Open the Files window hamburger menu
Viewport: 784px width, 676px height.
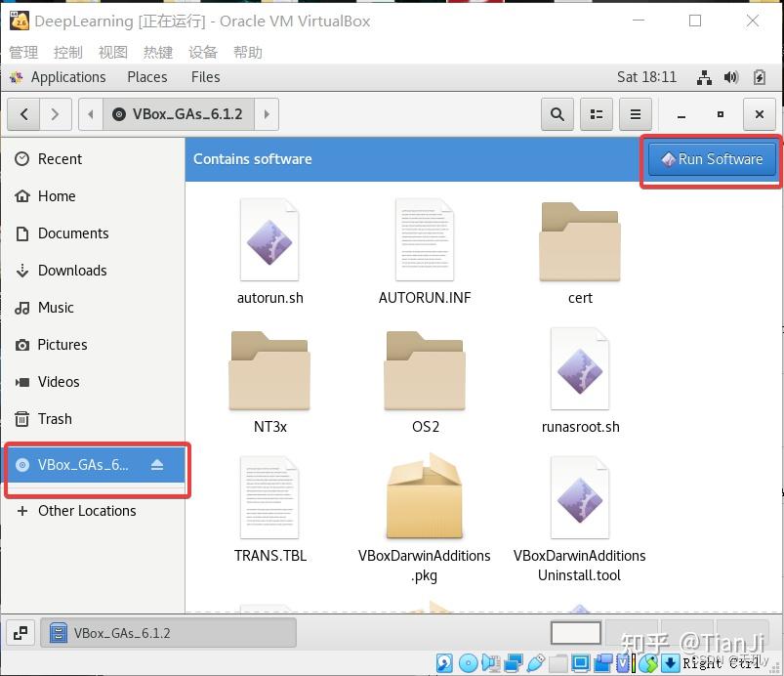pos(635,114)
